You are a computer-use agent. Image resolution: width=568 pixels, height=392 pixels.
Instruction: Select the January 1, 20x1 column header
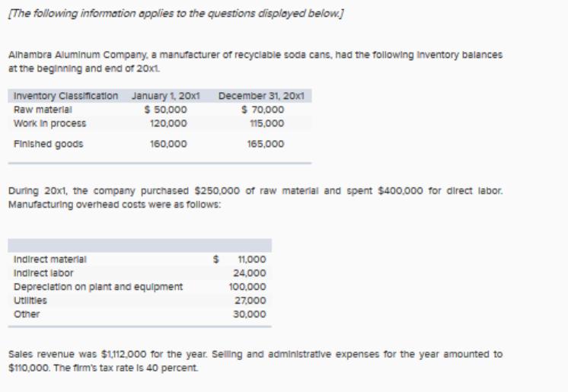(165, 96)
